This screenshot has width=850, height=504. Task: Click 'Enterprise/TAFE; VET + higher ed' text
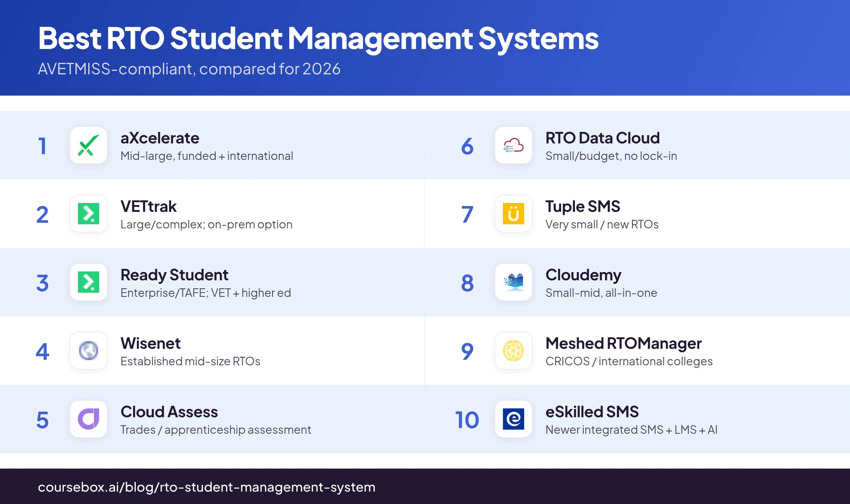[x=206, y=293]
